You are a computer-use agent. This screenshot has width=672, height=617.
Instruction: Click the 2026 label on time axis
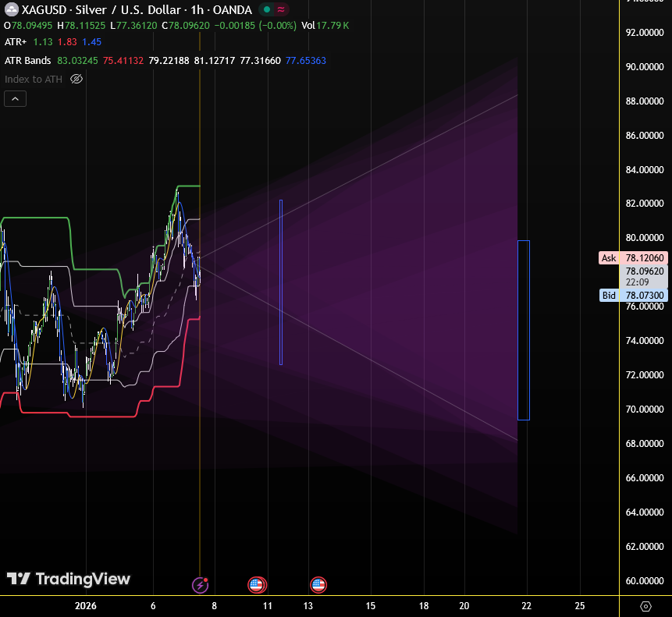86,606
